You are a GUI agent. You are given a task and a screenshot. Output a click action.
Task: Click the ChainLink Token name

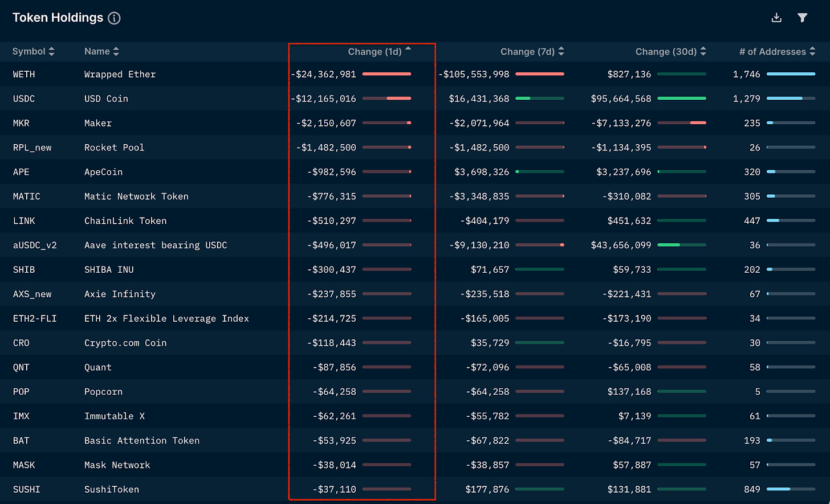[x=125, y=221]
